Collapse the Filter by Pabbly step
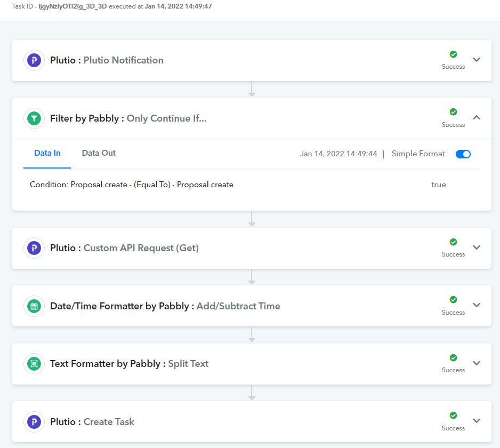Viewport: 500px width, 448px height. [x=477, y=117]
